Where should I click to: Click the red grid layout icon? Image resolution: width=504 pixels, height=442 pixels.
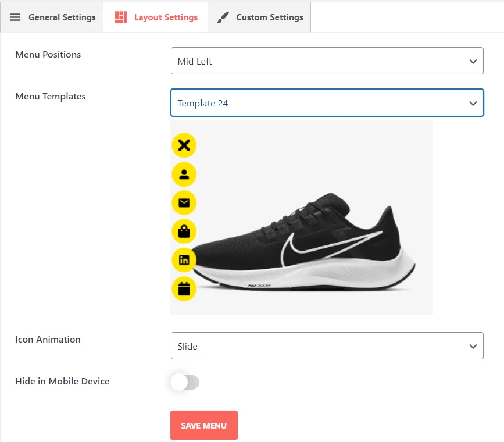(x=121, y=17)
